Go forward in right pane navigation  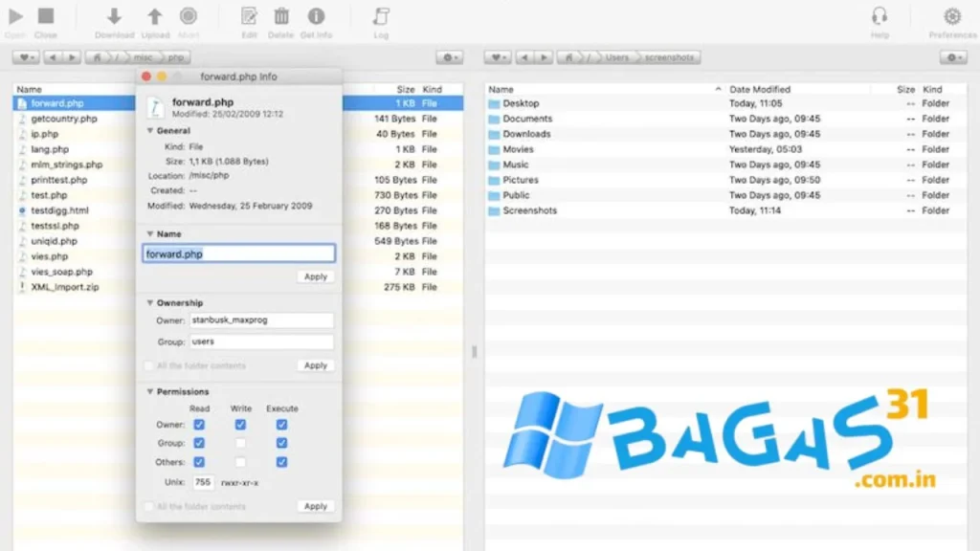[x=544, y=57]
